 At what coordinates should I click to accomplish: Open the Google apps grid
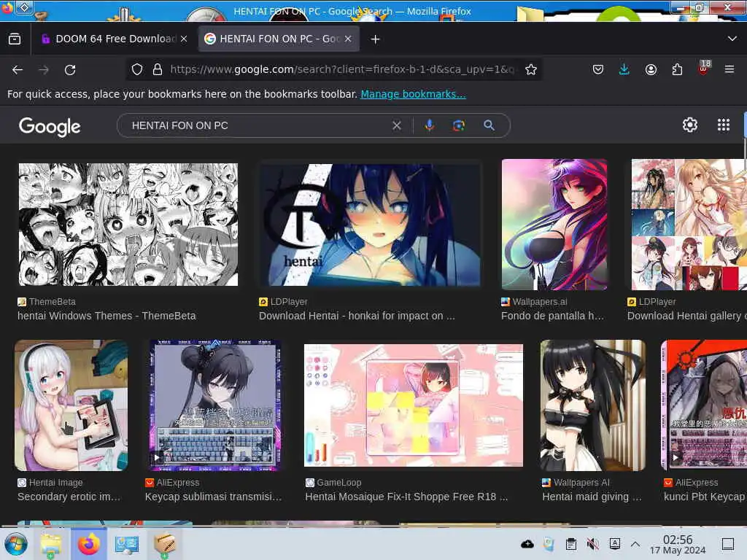(x=724, y=125)
